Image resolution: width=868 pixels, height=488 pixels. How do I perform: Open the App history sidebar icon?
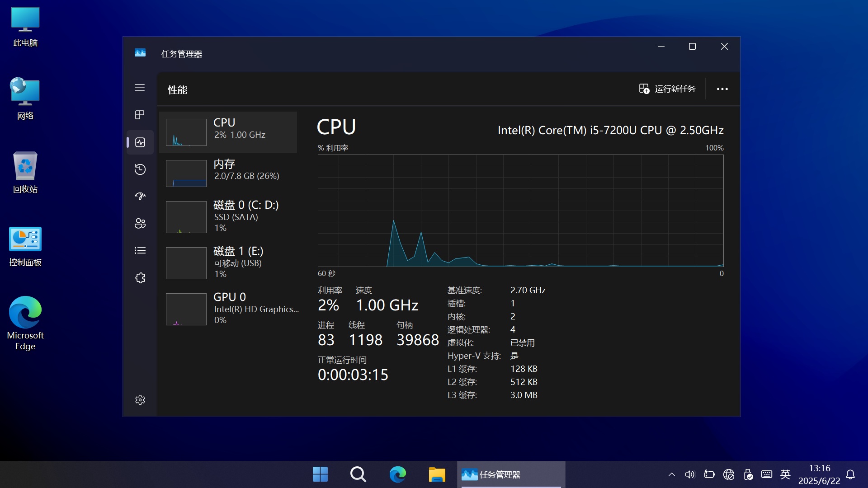click(140, 169)
